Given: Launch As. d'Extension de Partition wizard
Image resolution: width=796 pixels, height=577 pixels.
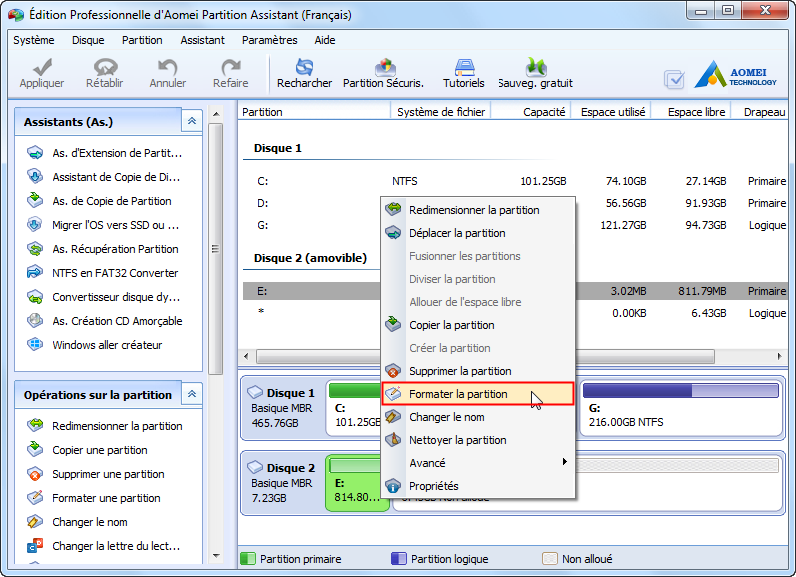Looking at the screenshot, I should click(x=105, y=153).
